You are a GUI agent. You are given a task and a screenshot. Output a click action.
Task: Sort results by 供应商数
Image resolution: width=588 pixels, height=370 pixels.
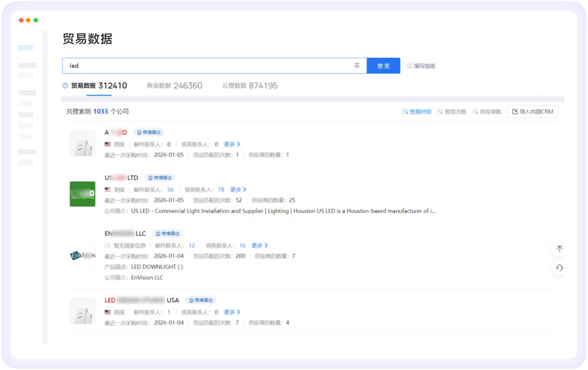pyautogui.click(x=487, y=112)
